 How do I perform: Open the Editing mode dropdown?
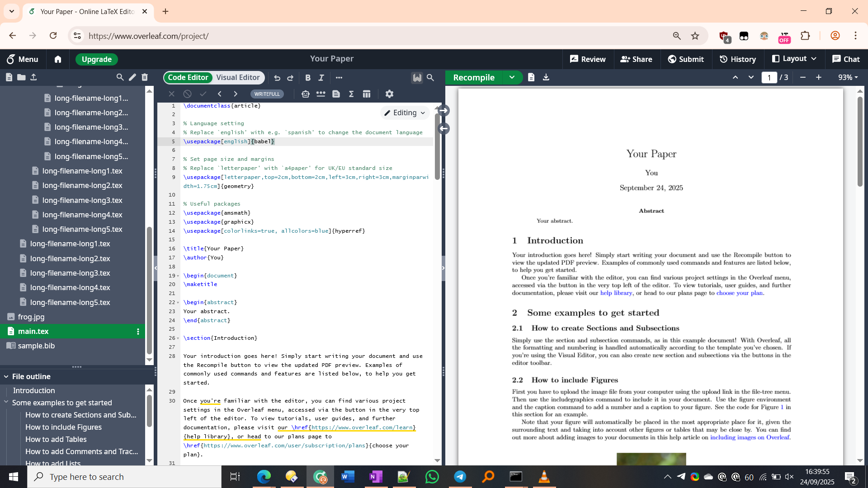point(405,113)
